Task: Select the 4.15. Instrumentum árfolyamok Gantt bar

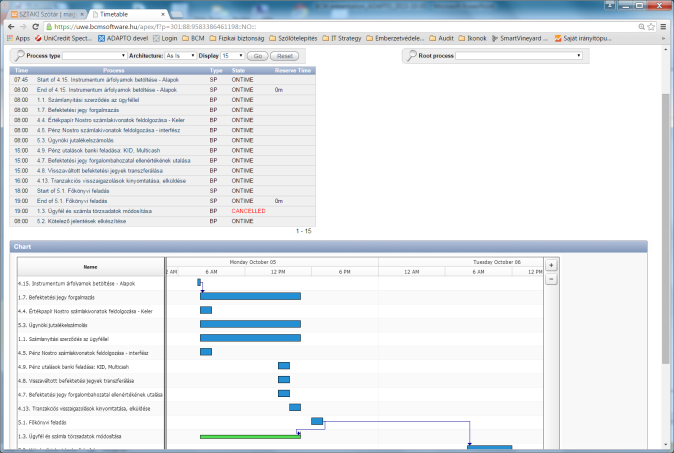Action: click(x=199, y=282)
